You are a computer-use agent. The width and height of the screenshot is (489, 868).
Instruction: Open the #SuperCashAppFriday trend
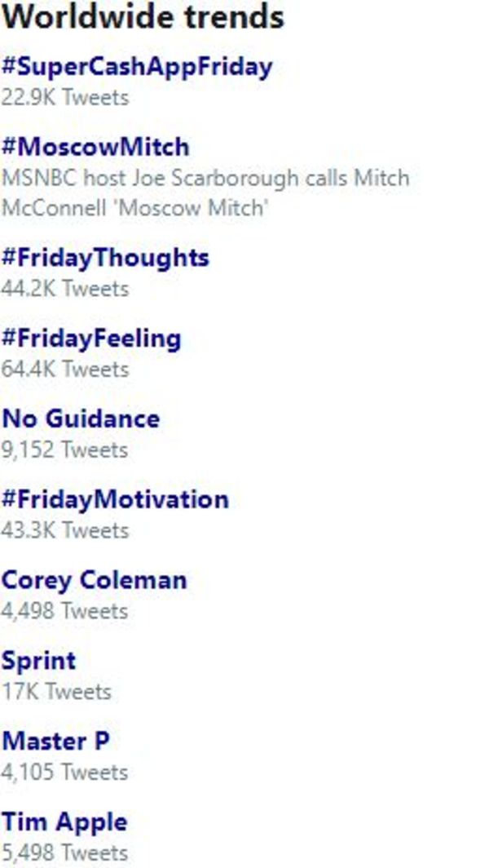coord(137,68)
